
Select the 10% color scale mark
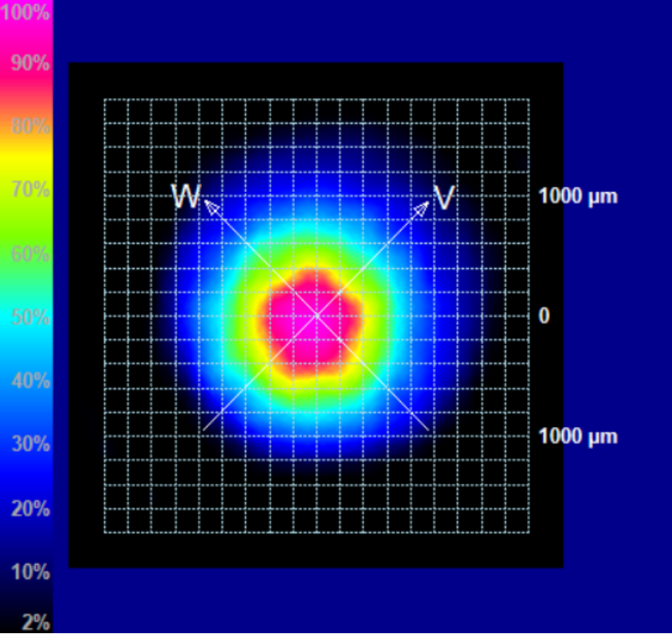pos(30,572)
